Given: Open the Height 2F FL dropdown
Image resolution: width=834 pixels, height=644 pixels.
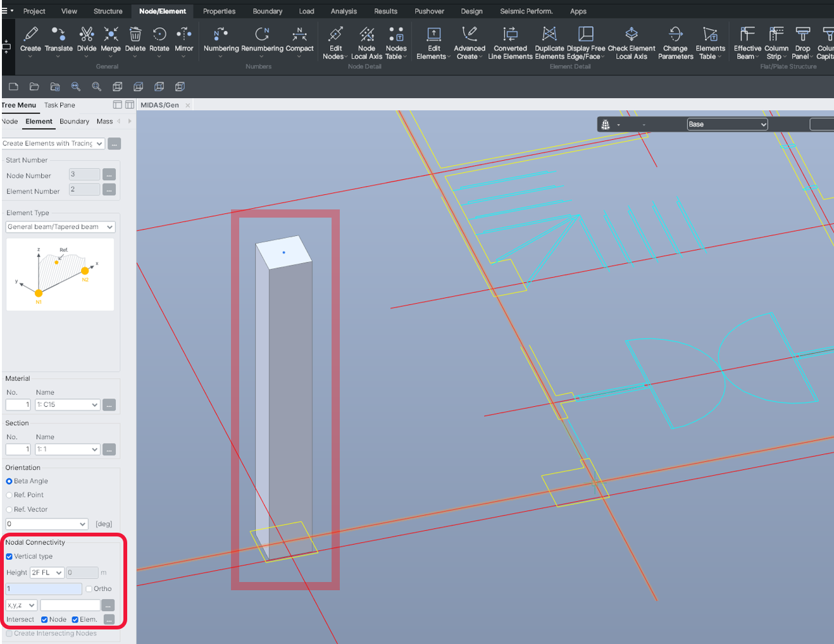Looking at the screenshot, I should point(47,573).
